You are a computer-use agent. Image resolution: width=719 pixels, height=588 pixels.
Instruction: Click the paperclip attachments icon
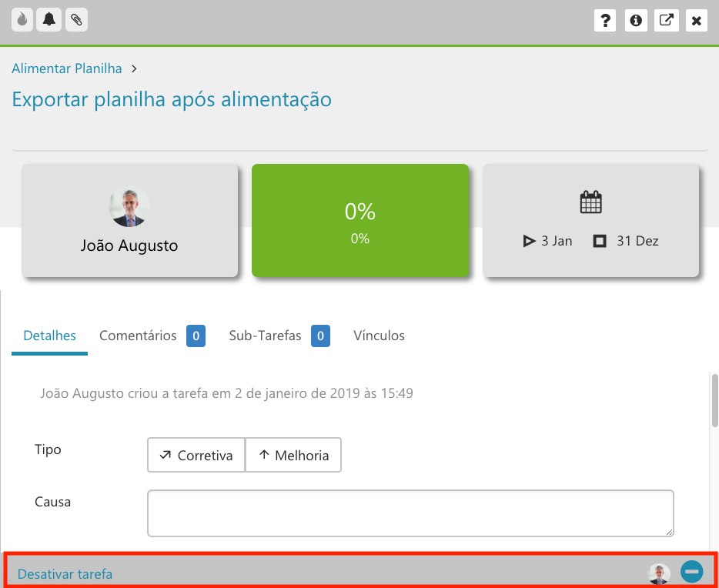point(76,20)
